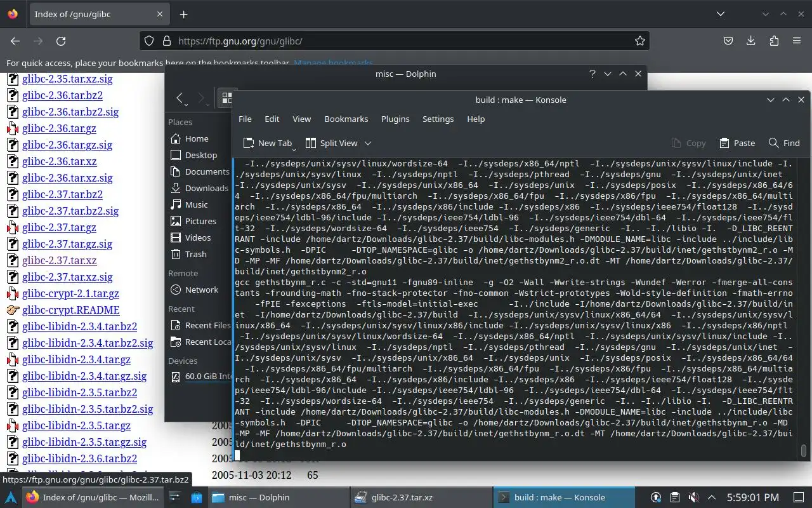This screenshot has height=508, width=812.
Task: Open Recent Files in Dolphin sidebar
Action: (x=199, y=325)
